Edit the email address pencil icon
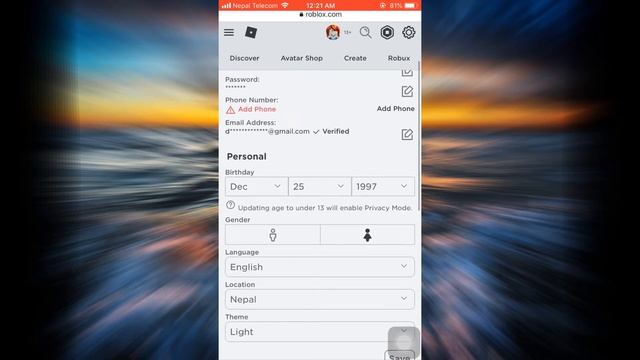This screenshot has width=640, height=360. click(x=407, y=134)
